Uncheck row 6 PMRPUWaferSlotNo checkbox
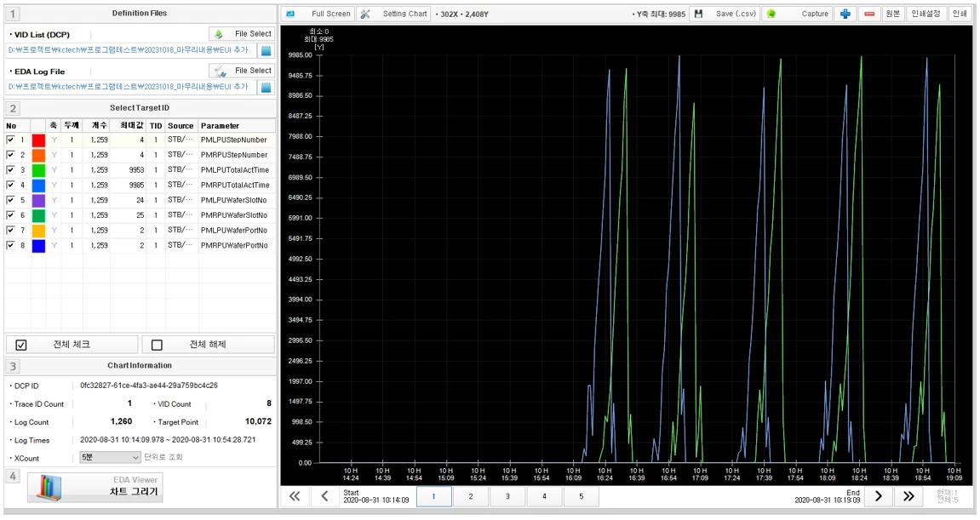Viewport: 980px width, 520px height. pos(10,215)
